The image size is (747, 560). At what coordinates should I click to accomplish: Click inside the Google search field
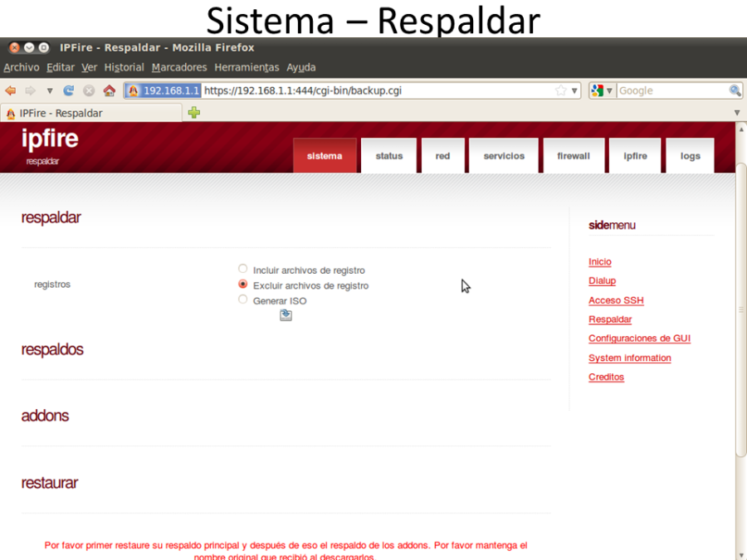(x=656, y=90)
